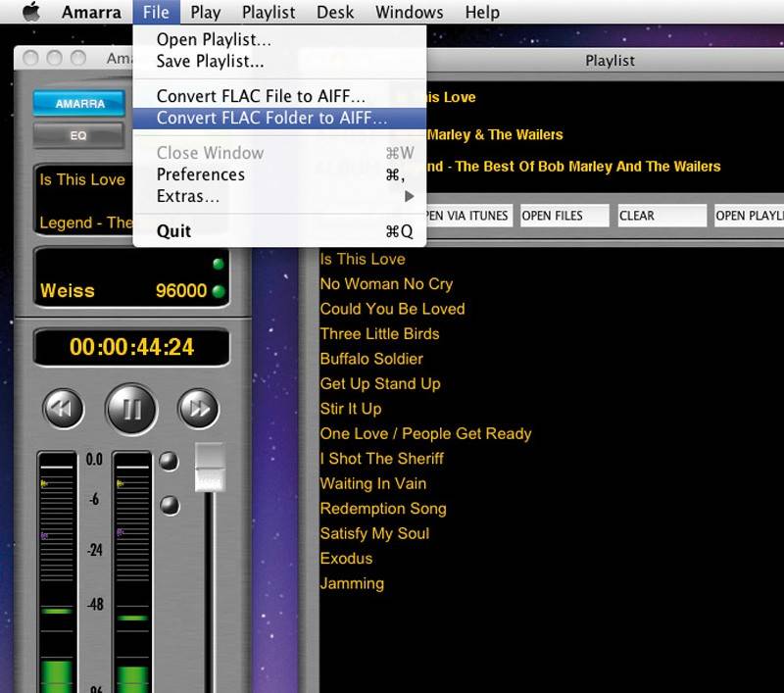Choose Save Playlist... from File menu

click(279, 62)
